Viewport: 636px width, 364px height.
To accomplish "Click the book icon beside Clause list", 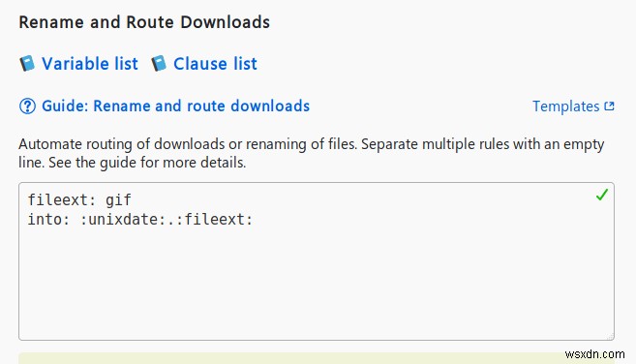I will coord(159,64).
